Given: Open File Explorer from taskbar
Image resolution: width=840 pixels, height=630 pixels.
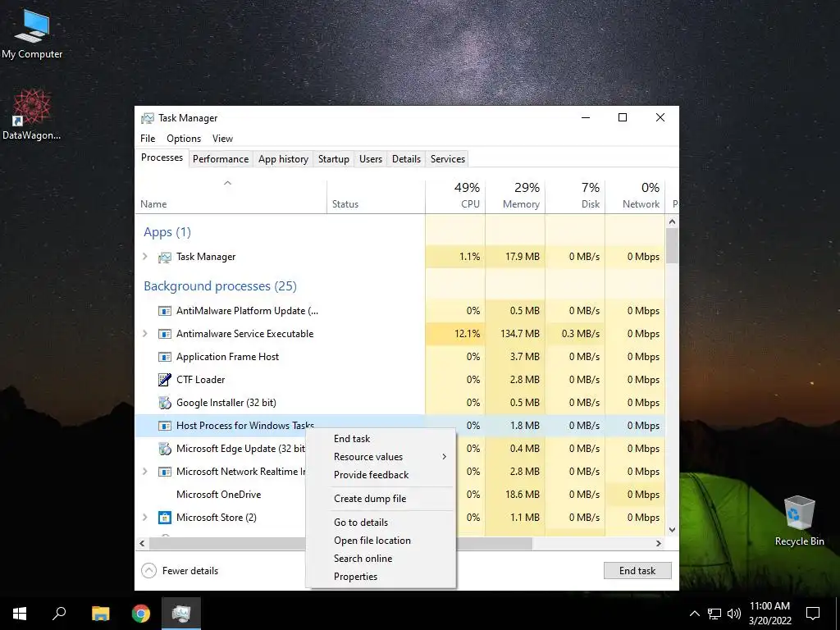Looking at the screenshot, I should (x=100, y=614).
